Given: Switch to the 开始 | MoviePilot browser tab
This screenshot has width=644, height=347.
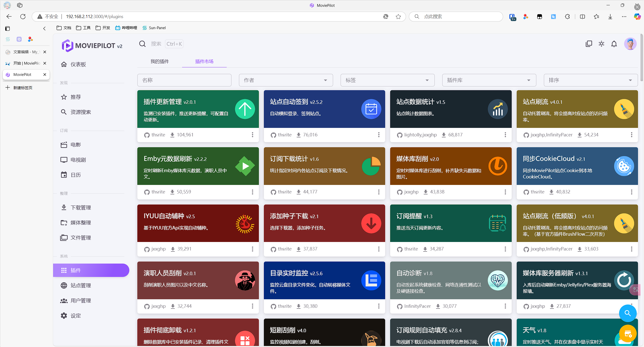Looking at the screenshot, I should pyautogui.click(x=26, y=63).
